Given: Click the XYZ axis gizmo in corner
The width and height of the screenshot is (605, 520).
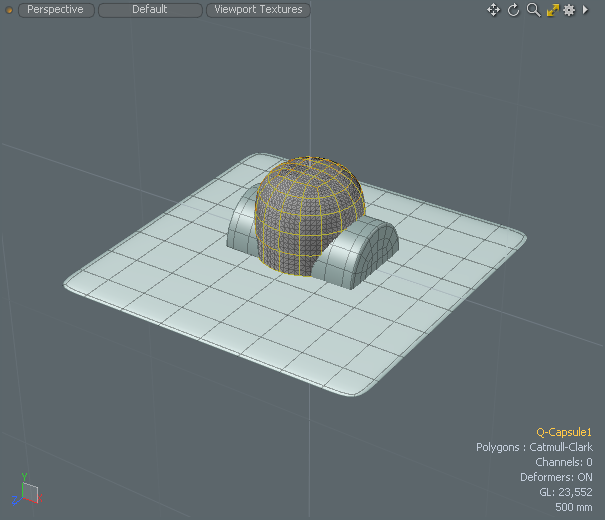Looking at the screenshot, I should coord(27,490).
